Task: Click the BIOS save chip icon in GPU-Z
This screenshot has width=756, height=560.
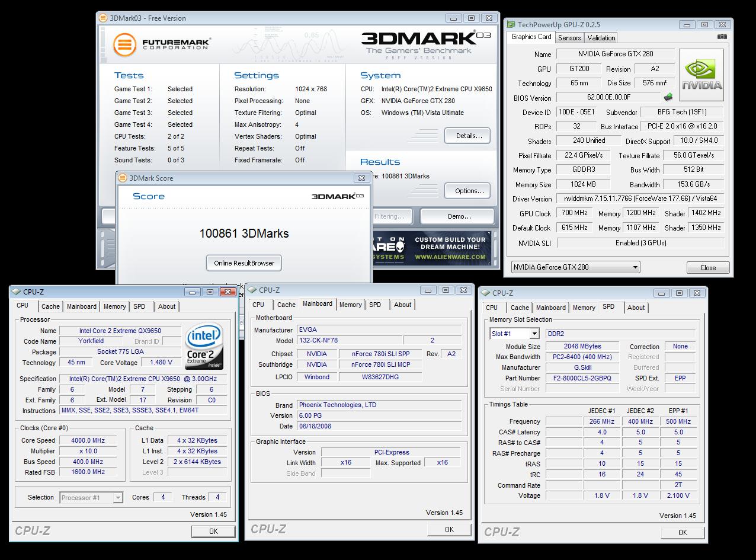Action: [x=668, y=97]
